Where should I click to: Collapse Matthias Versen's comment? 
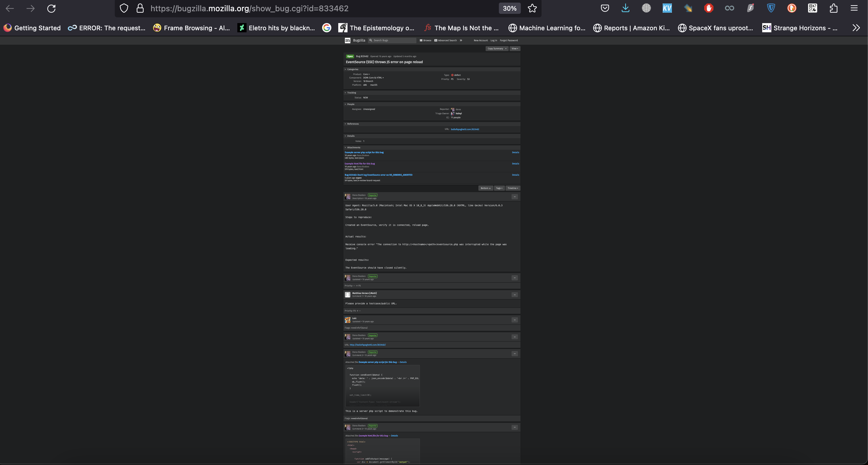[514, 295]
